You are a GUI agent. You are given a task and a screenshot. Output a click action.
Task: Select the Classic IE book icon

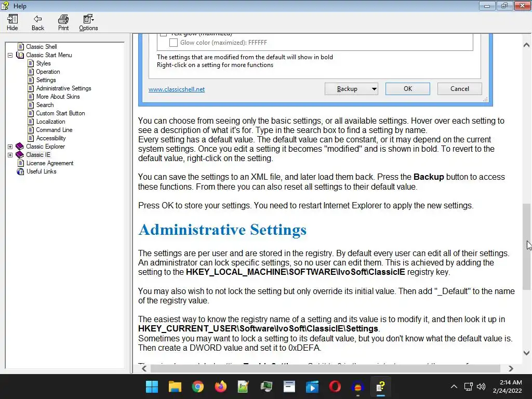tap(20, 155)
